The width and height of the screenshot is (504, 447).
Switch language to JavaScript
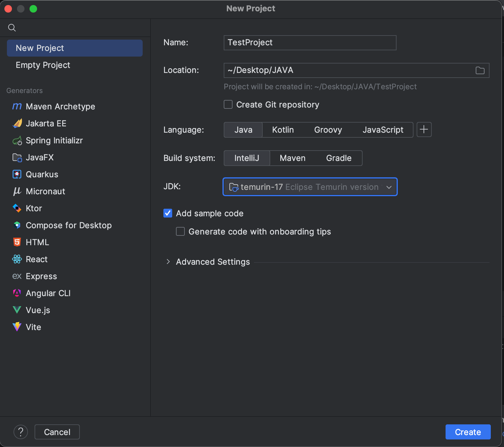(x=383, y=130)
